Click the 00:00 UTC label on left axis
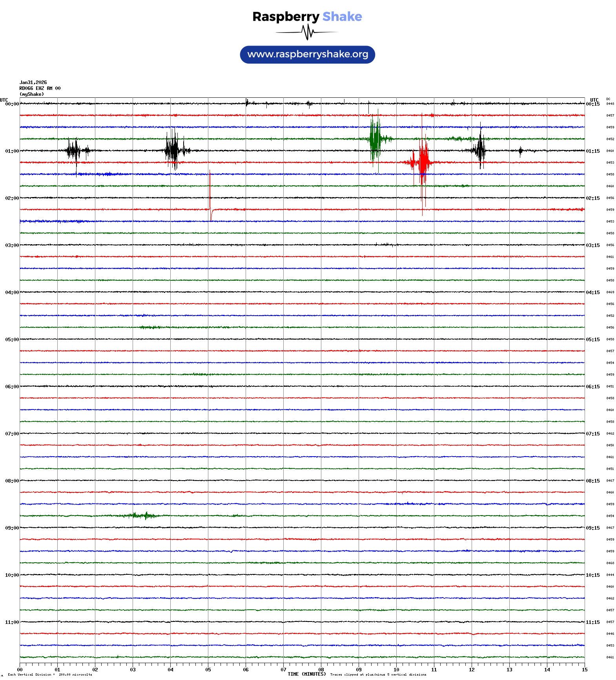The height and width of the screenshot is (680, 616). pyautogui.click(x=12, y=104)
